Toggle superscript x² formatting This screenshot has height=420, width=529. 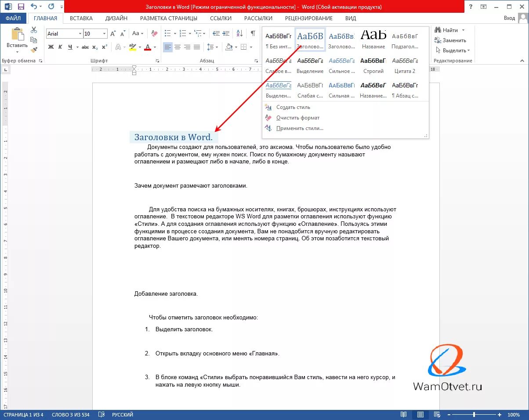(x=105, y=47)
